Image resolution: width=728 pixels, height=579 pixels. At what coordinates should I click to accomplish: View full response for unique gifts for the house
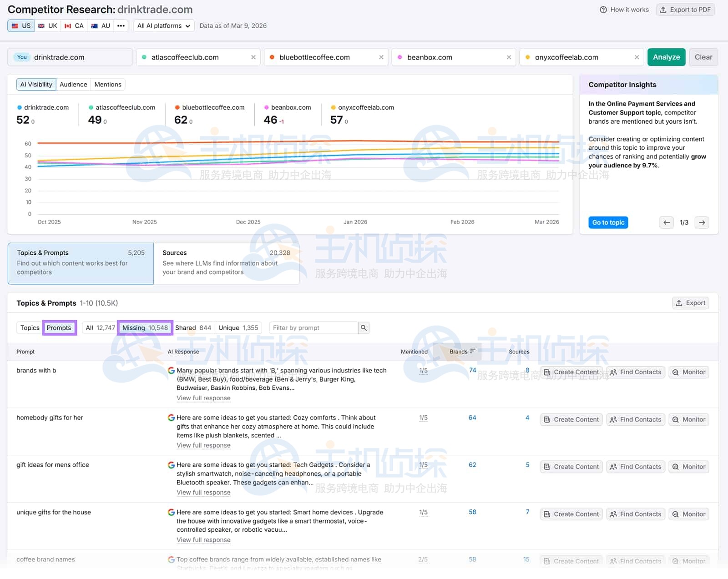203,540
